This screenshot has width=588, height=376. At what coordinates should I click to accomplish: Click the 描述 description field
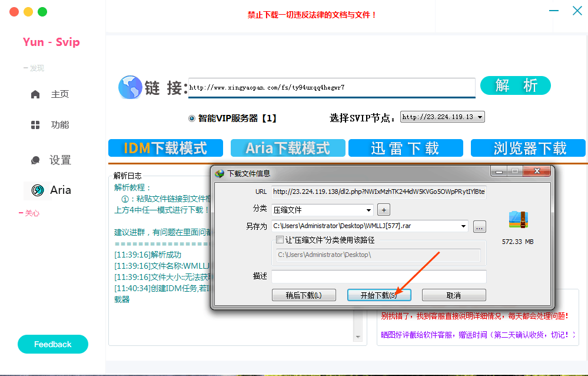(x=379, y=276)
